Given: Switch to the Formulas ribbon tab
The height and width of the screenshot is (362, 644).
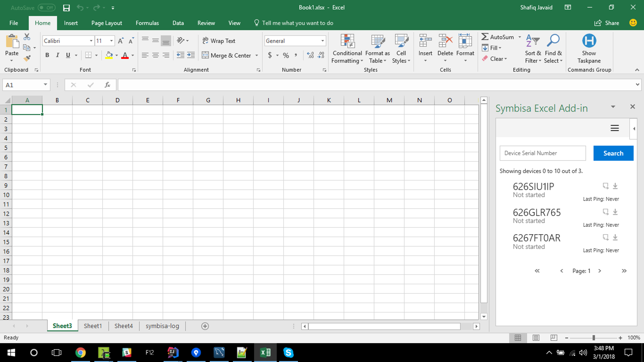Looking at the screenshot, I should [x=147, y=23].
